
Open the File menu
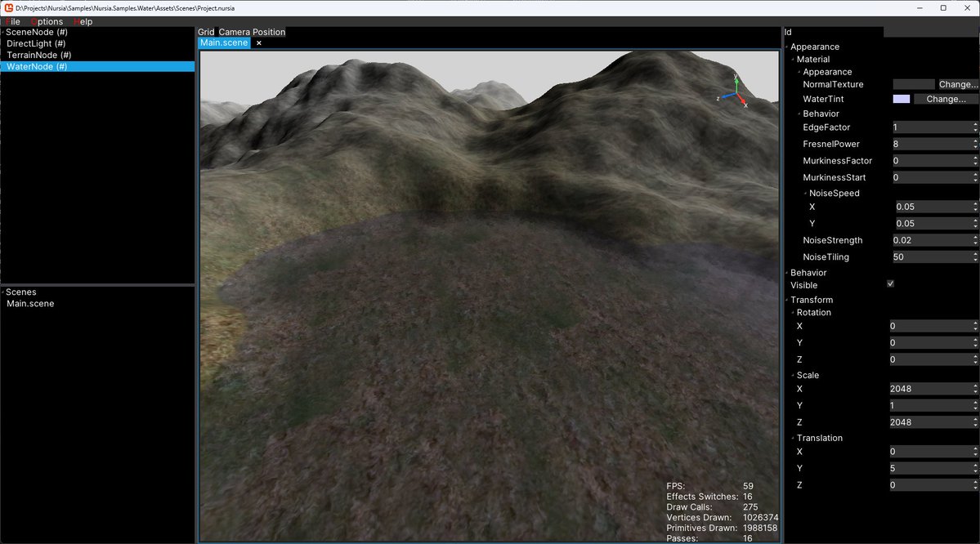pos(12,21)
